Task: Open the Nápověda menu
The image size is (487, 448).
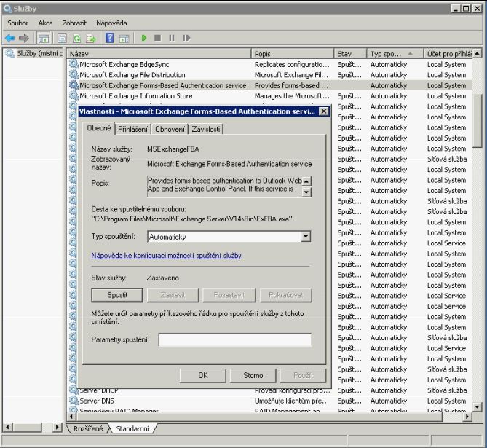Action: [111, 23]
